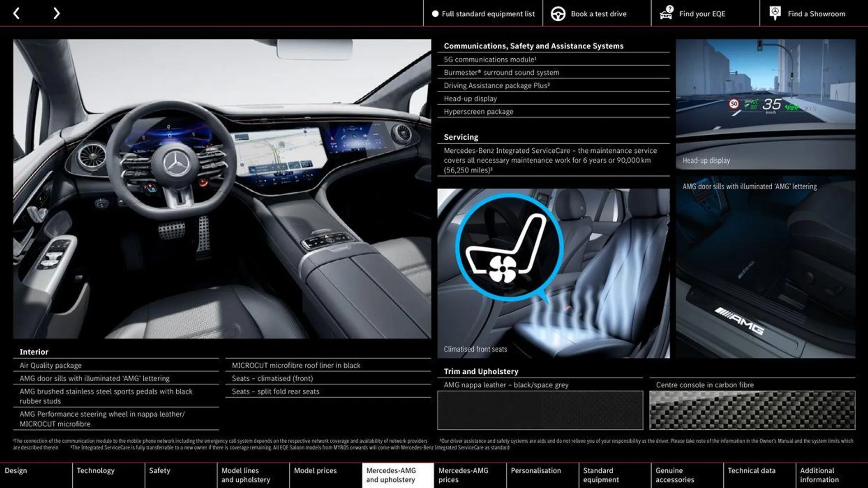Click the 'Find a Showroom' location pin icon
This screenshot has width=868, height=488.
coord(775,13)
